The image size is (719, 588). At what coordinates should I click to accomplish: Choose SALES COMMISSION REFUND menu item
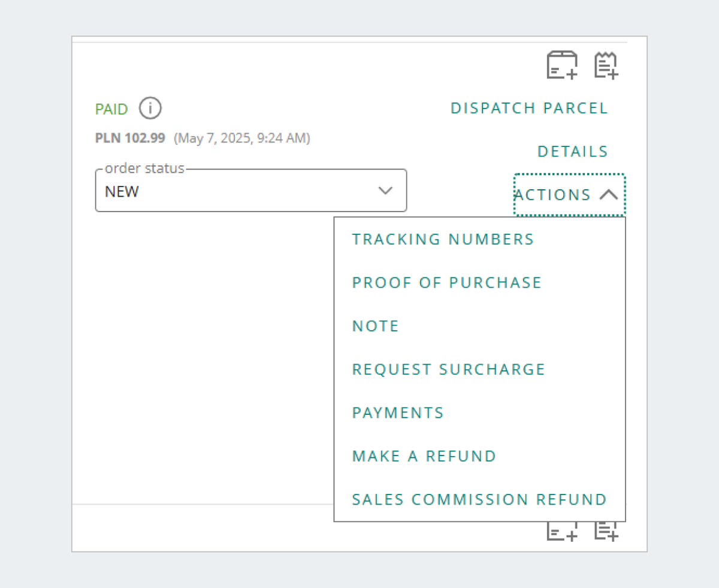(479, 499)
